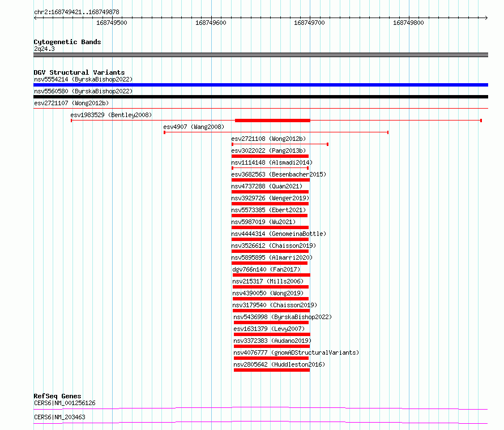
Task: Click the nsv1114148 (Alsmadi2014) label
Action: point(271,162)
